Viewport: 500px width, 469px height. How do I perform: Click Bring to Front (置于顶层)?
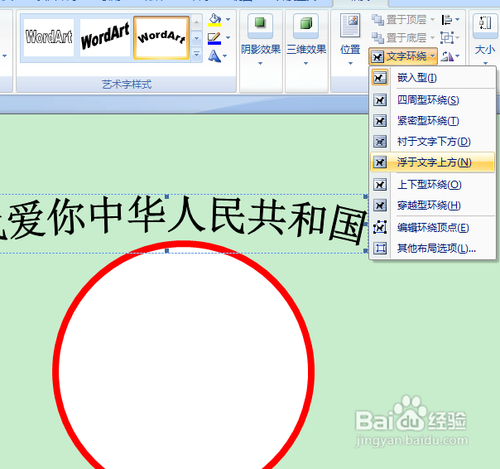click(403, 20)
